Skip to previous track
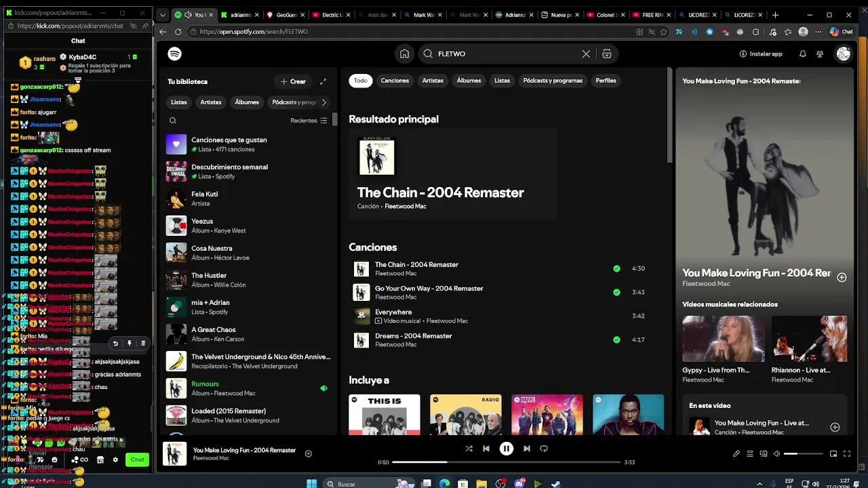This screenshot has width=868, height=488. pos(486,448)
